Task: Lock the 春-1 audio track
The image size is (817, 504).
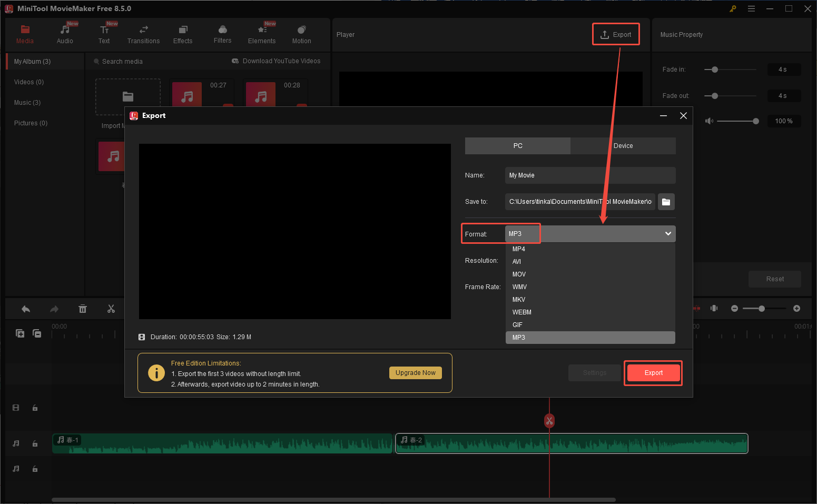Action: 35,443
